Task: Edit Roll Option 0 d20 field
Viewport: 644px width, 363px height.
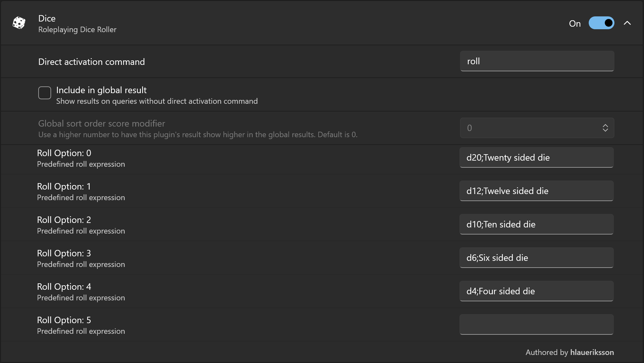Action: pos(536,157)
